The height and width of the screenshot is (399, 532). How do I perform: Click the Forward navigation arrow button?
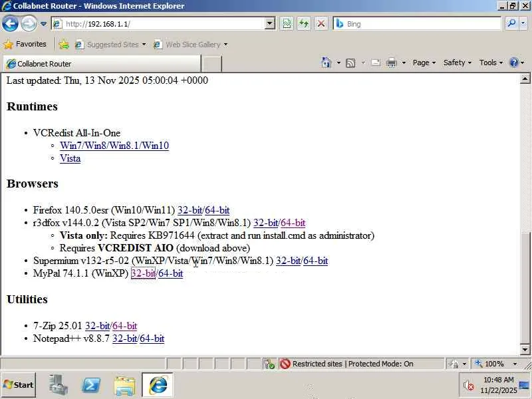tap(29, 24)
